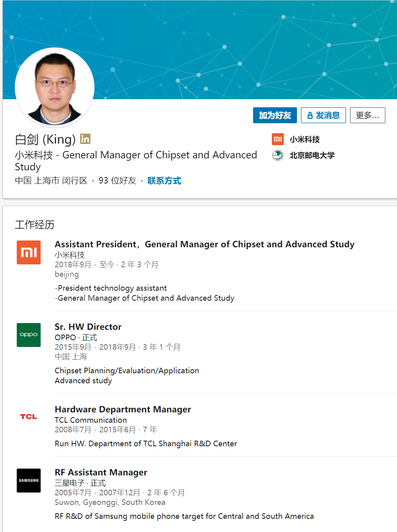Click the TCL red logo icon
Viewport: 397px width, 532px height.
pyautogui.click(x=29, y=417)
